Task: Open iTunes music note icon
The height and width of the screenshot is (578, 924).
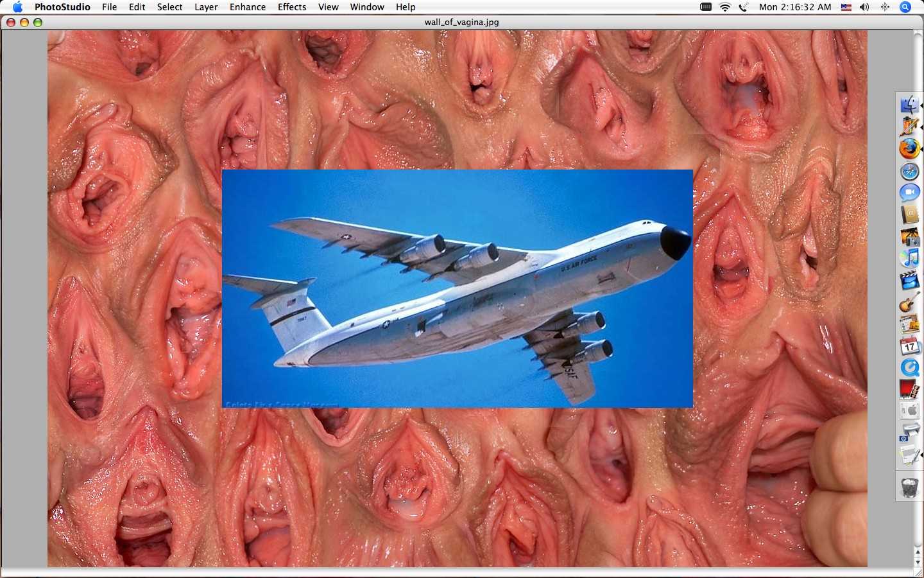Action: pos(909,258)
